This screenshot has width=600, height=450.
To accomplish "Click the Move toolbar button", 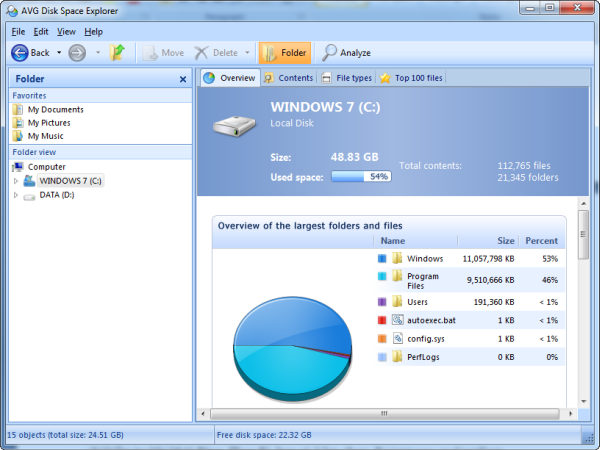I will [163, 53].
